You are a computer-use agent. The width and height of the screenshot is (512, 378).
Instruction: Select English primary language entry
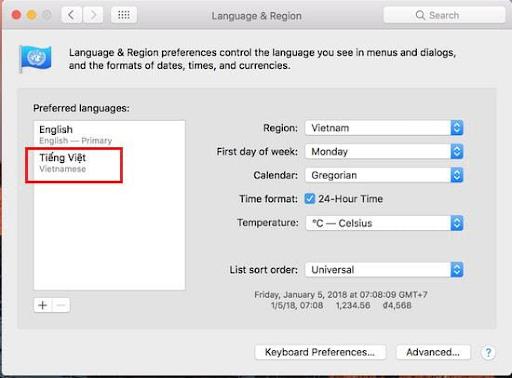(x=109, y=134)
